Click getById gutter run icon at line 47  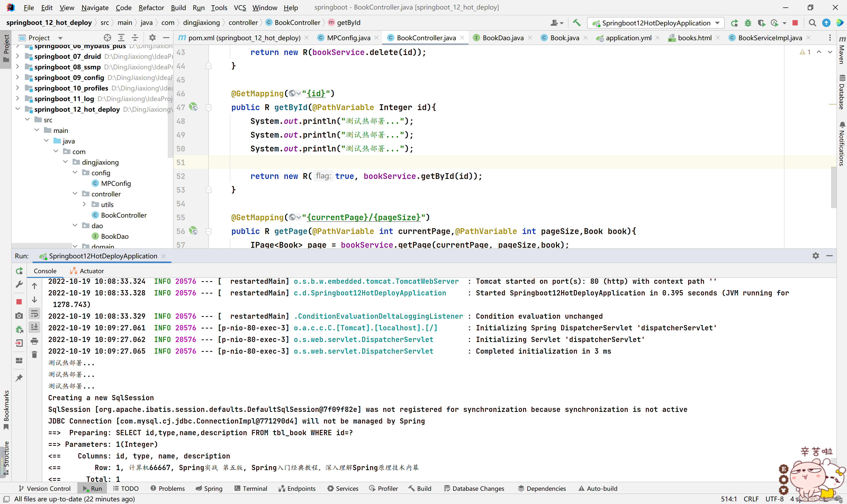(x=193, y=107)
